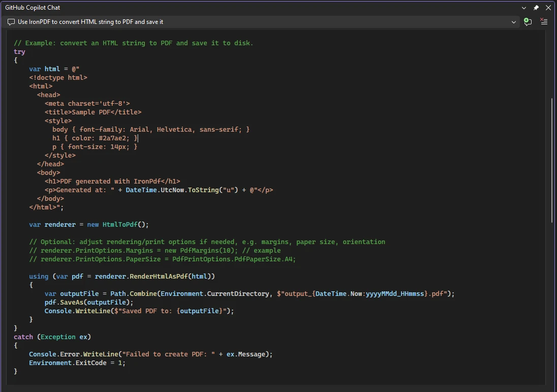
Task: Toggle the auto-hide pin on Copilot Chat
Action: click(536, 8)
